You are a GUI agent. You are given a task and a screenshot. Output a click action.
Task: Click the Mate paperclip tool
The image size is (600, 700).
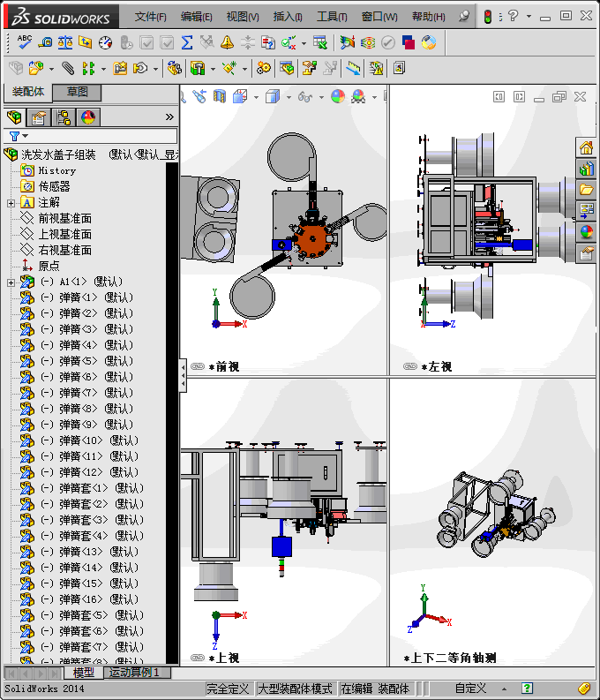[68, 68]
